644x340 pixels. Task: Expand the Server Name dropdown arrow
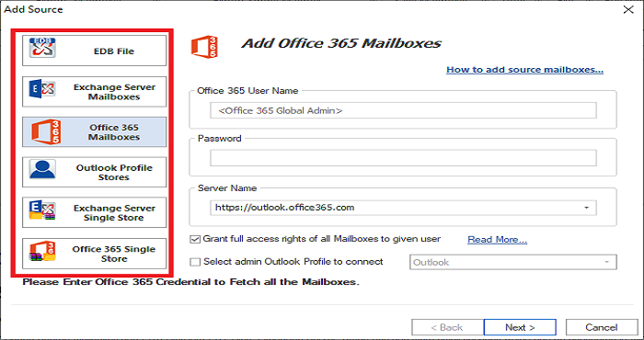click(x=587, y=208)
